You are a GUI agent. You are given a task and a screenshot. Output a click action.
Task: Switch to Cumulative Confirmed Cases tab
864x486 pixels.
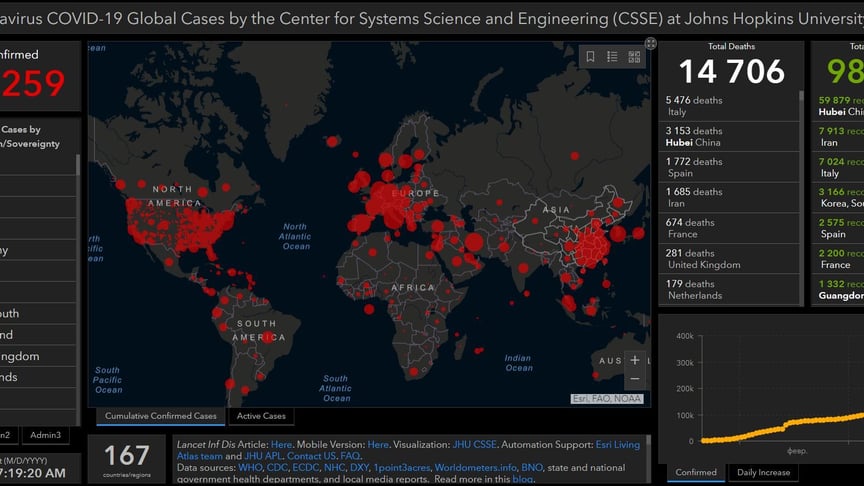160,416
